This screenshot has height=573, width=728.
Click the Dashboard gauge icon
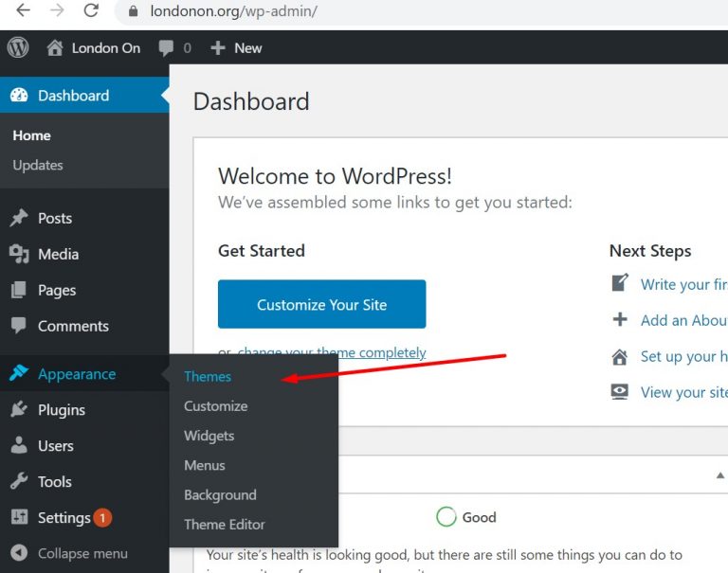click(19, 95)
